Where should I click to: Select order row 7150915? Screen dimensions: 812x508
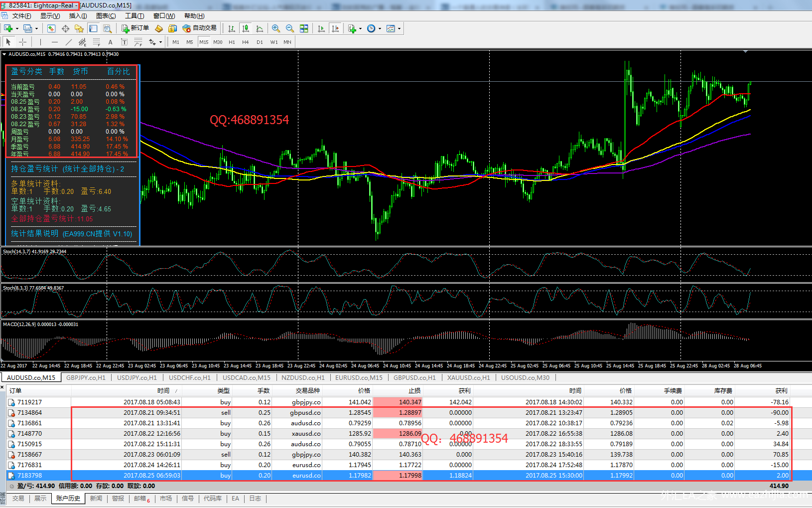[399, 444]
